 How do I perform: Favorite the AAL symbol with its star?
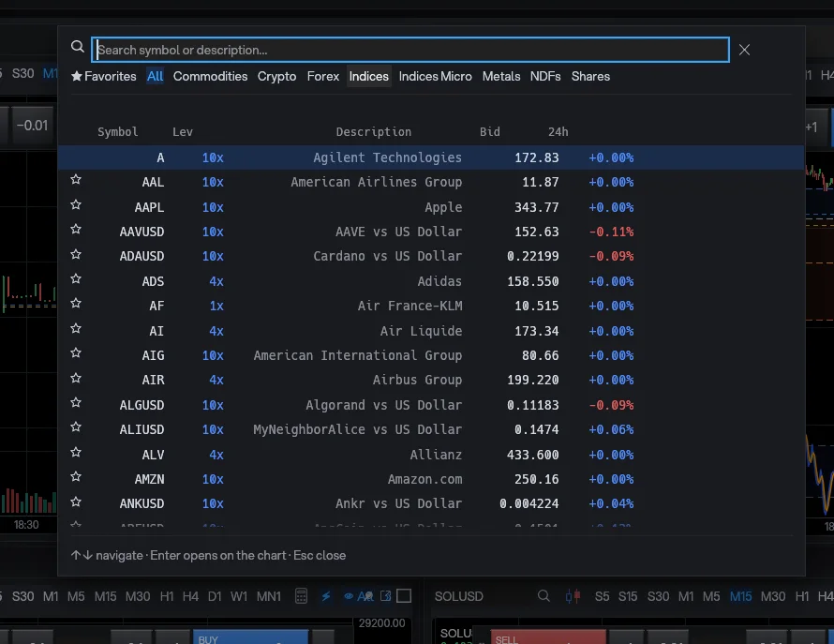[76, 180]
